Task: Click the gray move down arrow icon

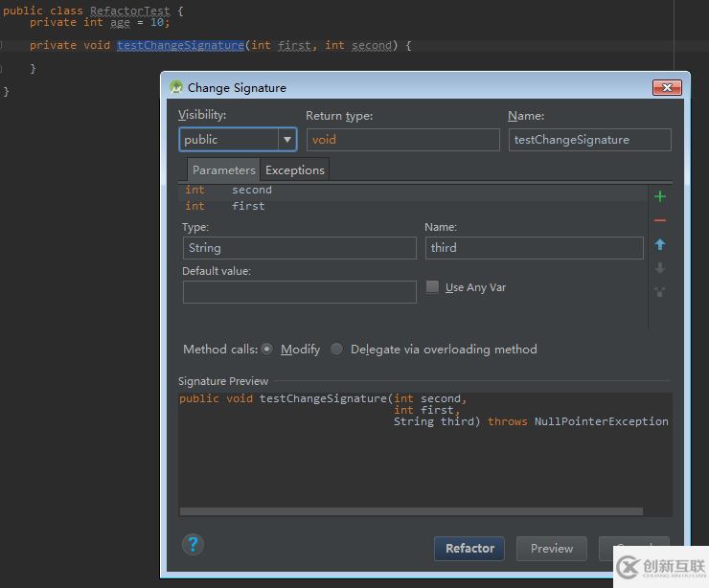Action: pos(660,268)
